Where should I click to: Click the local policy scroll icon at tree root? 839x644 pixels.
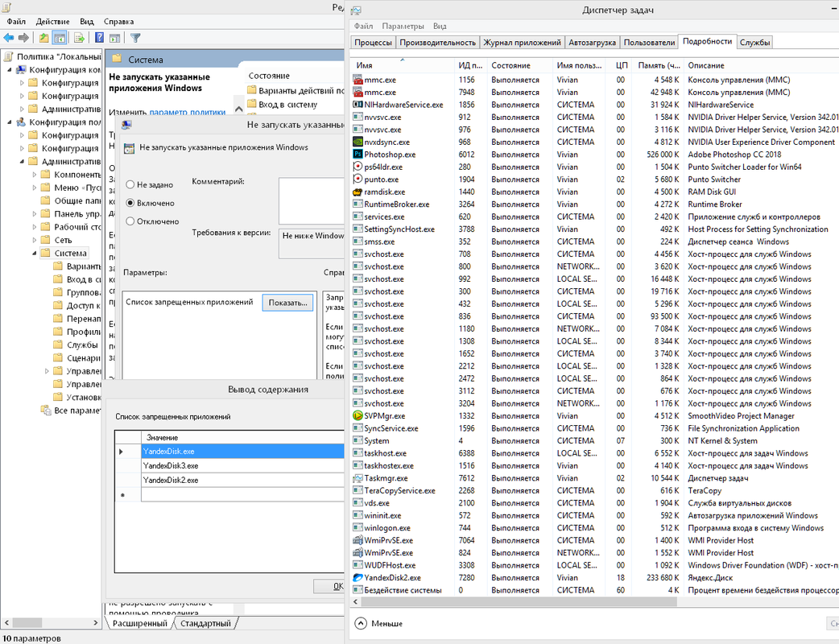8,56
